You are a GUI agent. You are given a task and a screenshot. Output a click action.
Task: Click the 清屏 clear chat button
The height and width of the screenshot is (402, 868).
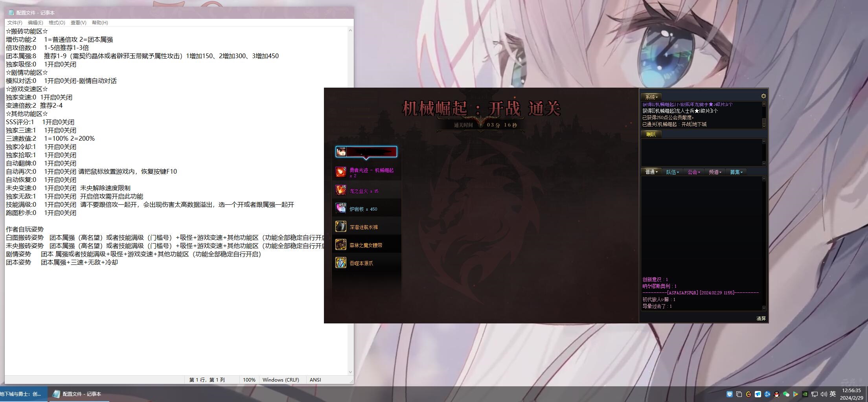(x=761, y=319)
